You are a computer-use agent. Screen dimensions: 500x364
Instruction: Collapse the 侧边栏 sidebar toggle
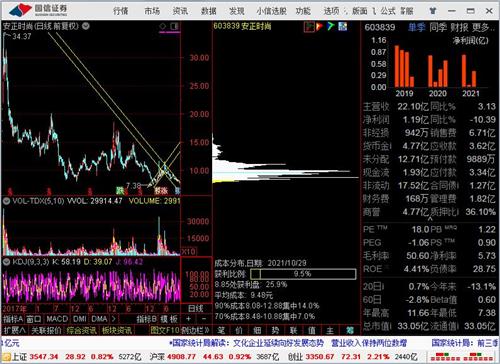coord(195,330)
